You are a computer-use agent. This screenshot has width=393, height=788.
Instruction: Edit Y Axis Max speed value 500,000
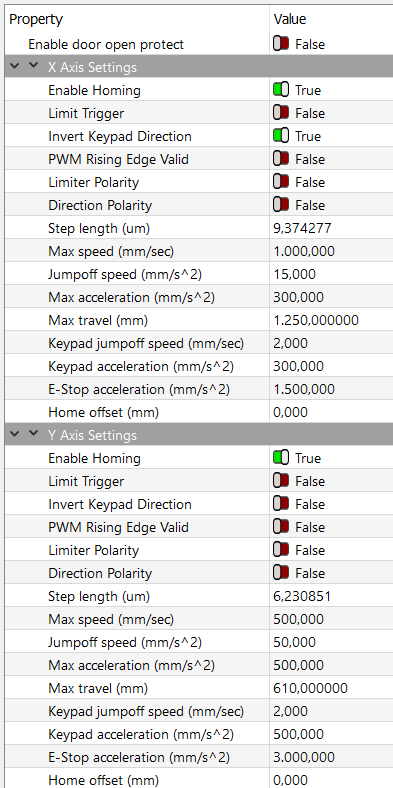(x=331, y=619)
